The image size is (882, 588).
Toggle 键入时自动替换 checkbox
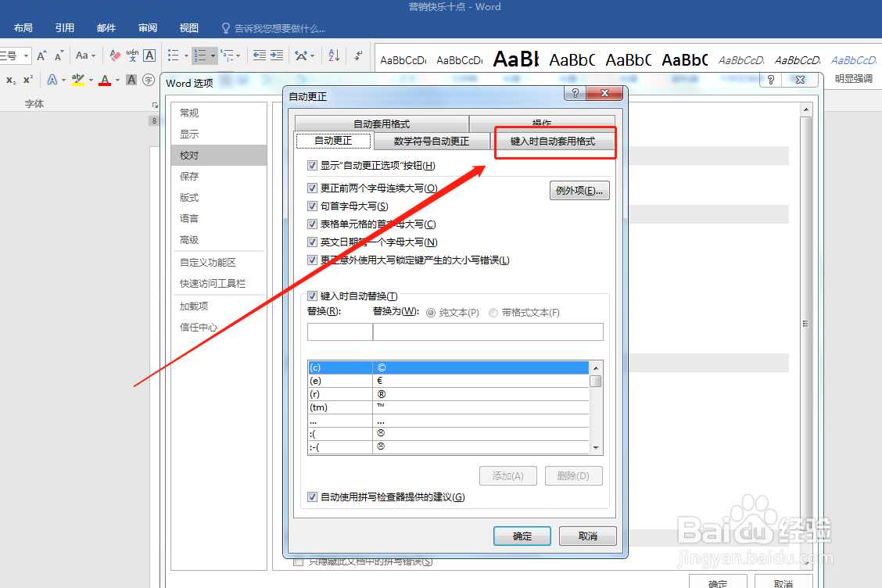coord(312,296)
